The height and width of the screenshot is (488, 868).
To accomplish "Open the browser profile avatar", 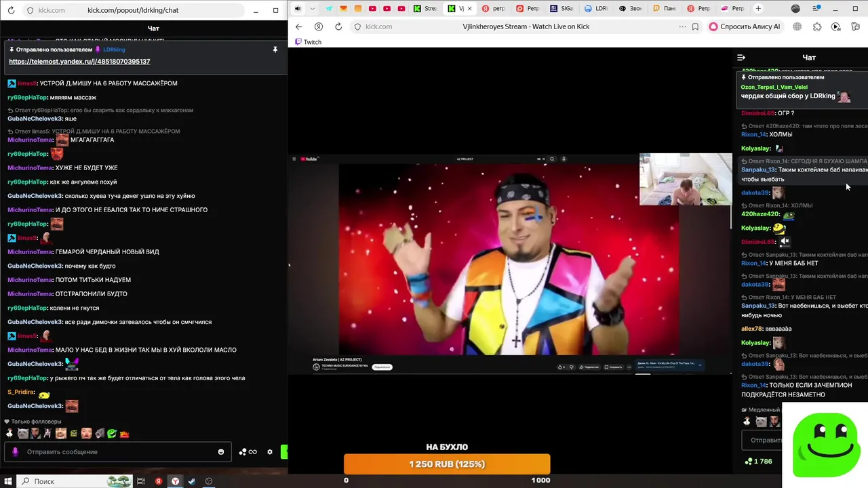I will [795, 9].
